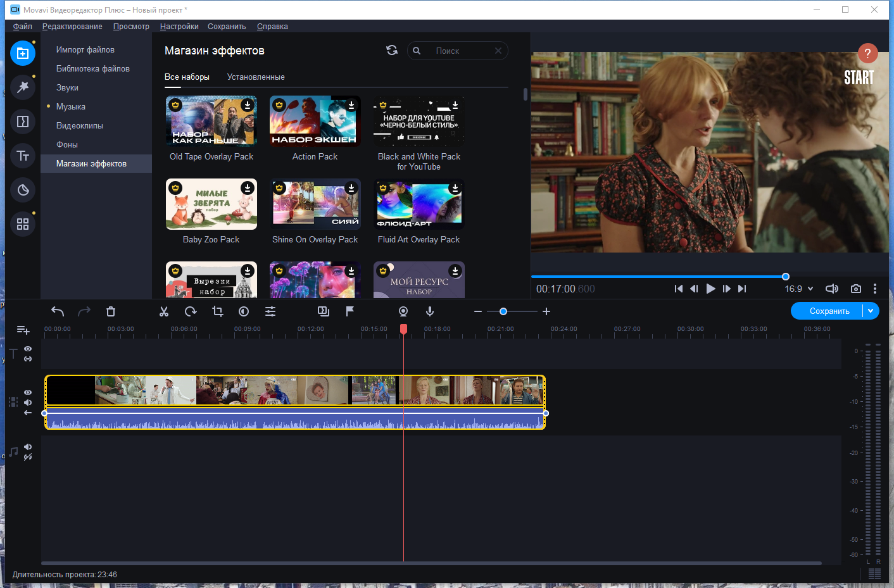Select the Baby Zoo Pack thumbnail
The height and width of the screenshot is (588, 894).
click(211, 204)
